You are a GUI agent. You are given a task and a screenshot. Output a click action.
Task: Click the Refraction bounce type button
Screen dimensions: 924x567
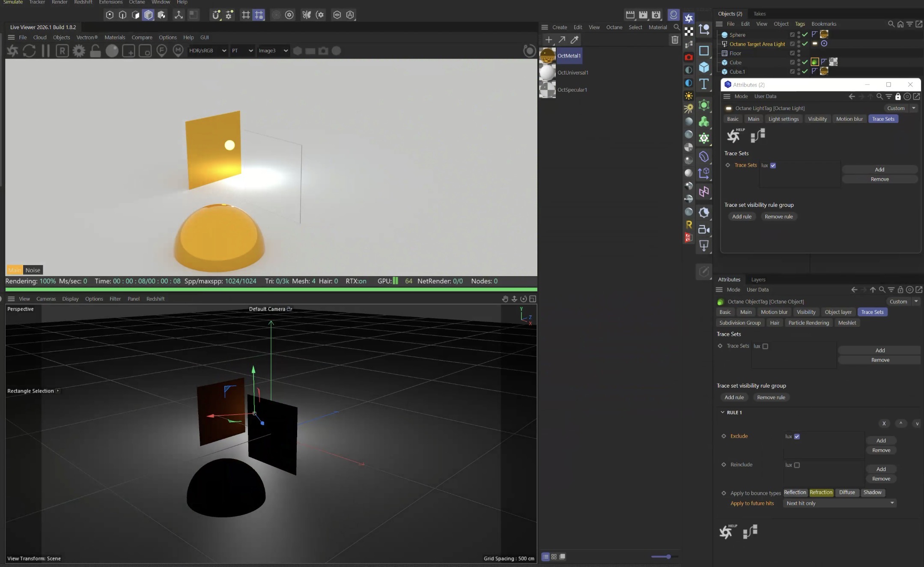point(821,492)
